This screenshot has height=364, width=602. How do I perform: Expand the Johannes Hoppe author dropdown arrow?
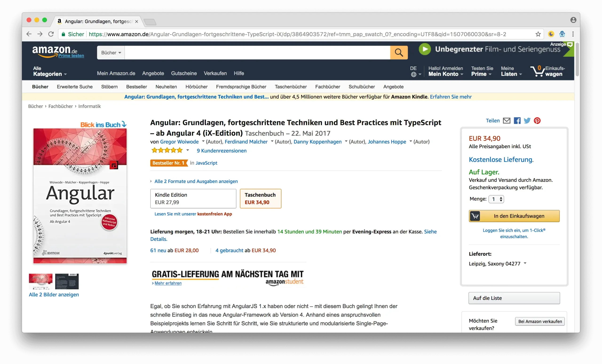pyautogui.click(x=410, y=141)
